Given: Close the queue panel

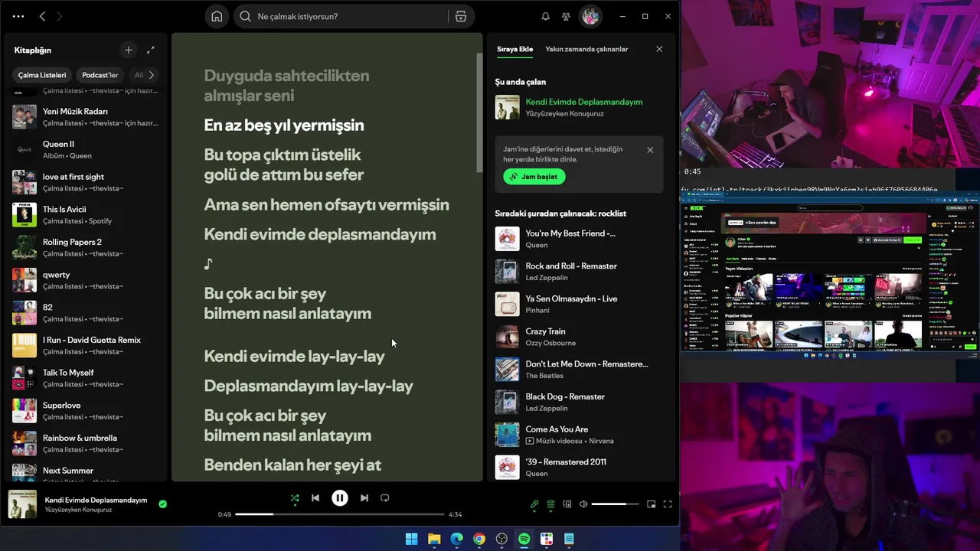Looking at the screenshot, I should [659, 49].
